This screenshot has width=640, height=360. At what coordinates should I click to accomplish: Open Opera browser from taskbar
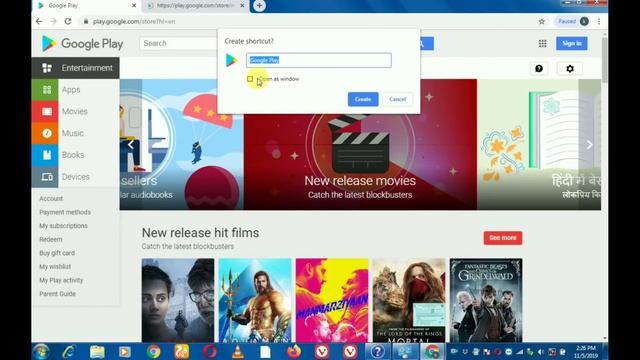(x=210, y=351)
